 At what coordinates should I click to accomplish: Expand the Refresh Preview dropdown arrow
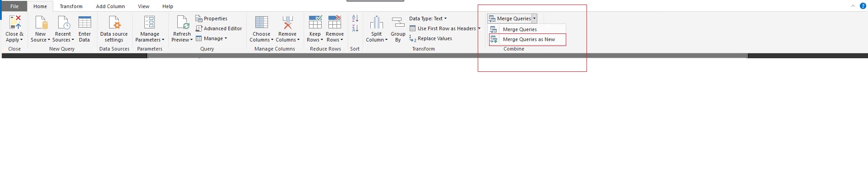191,40
